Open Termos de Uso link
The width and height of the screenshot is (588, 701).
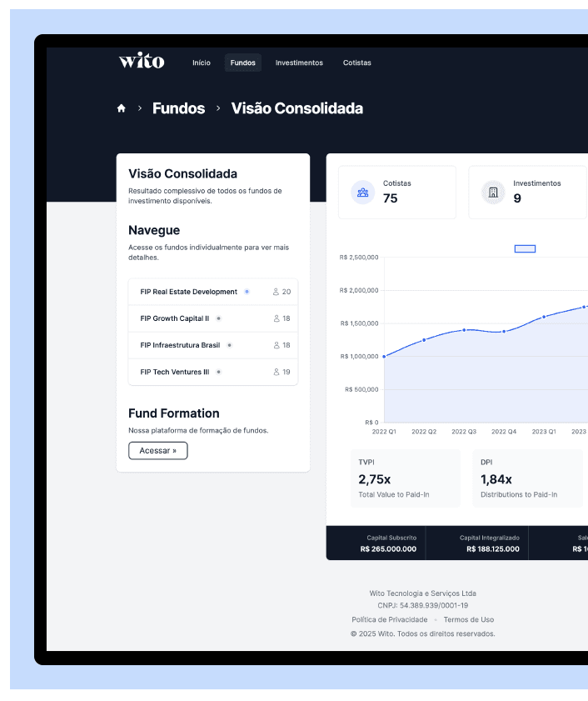468,619
